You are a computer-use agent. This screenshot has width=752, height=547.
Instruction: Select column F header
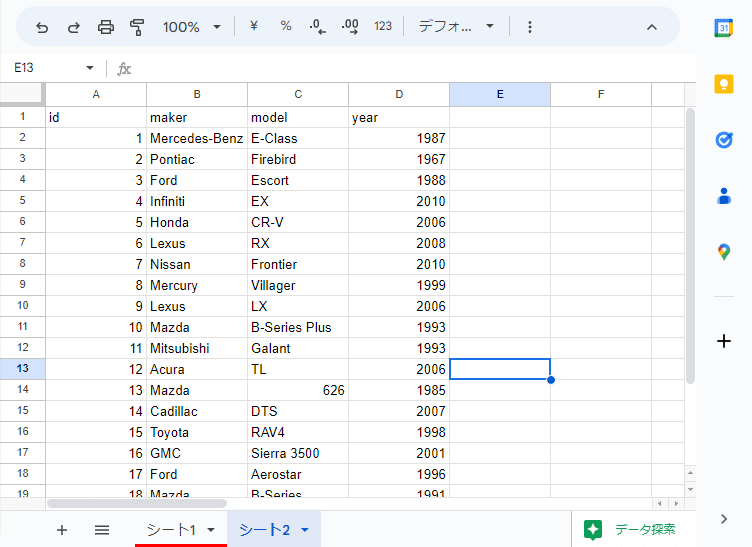(x=601, y=94)
